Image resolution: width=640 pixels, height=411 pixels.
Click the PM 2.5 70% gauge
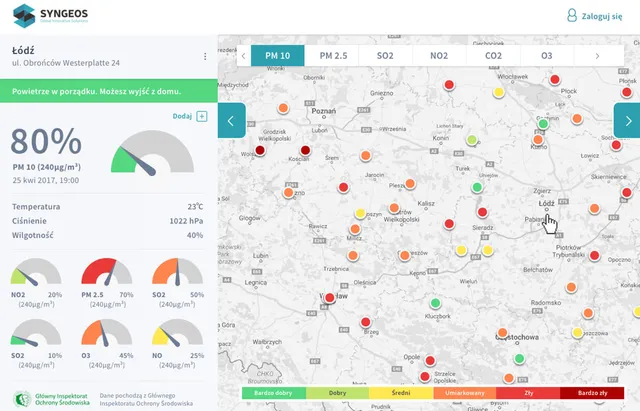point(107,271)
